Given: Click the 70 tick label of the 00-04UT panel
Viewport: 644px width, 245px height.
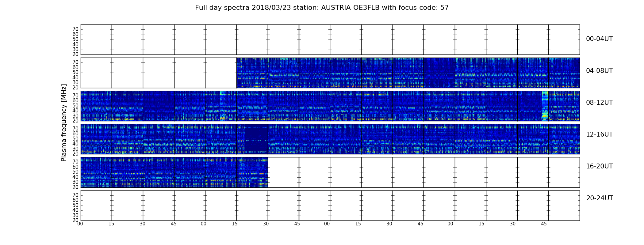Looking at the screenshot, I should (x=75, y=29).
